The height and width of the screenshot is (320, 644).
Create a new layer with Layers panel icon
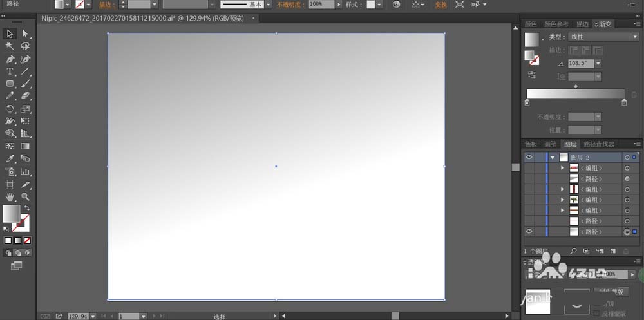coord(612,250)
